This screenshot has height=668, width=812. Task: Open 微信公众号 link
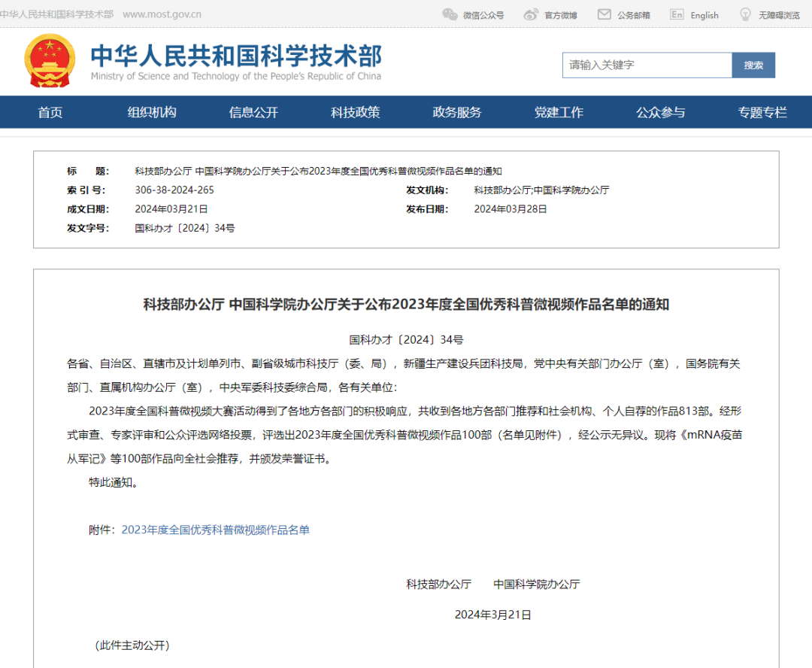(483, 16)
